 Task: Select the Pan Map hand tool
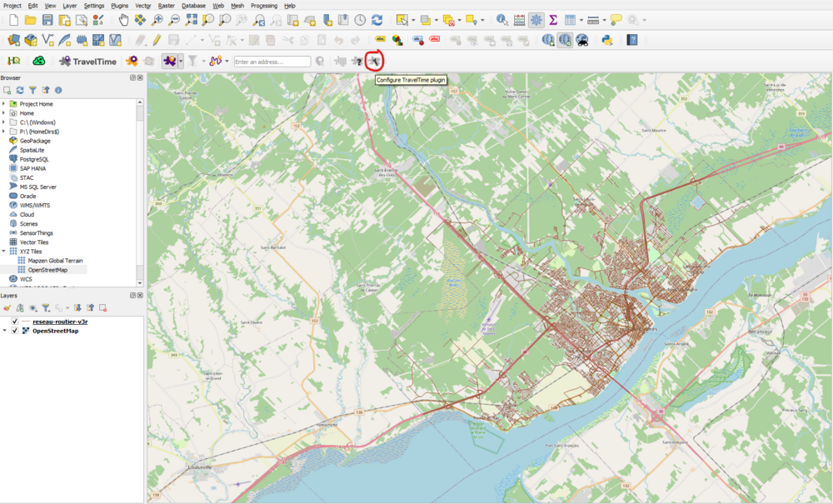click(123, 19)
